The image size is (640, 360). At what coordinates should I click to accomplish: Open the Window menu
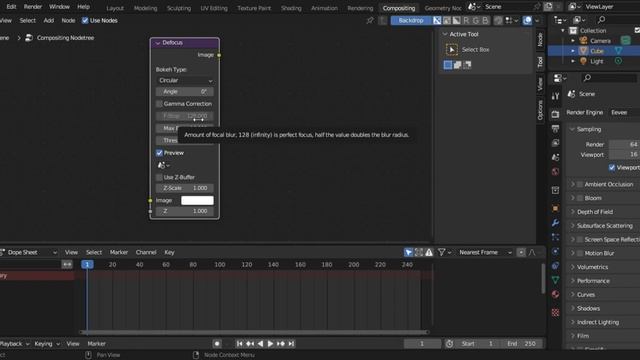pos(59,7)
